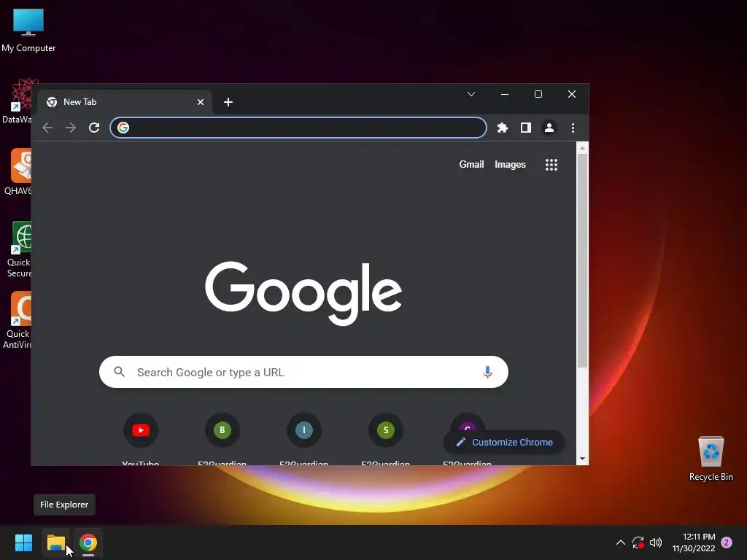Focus the Chrome address bar
This screenshot has height=560, width=747.
pyautogui.click(x=298, y=128)
